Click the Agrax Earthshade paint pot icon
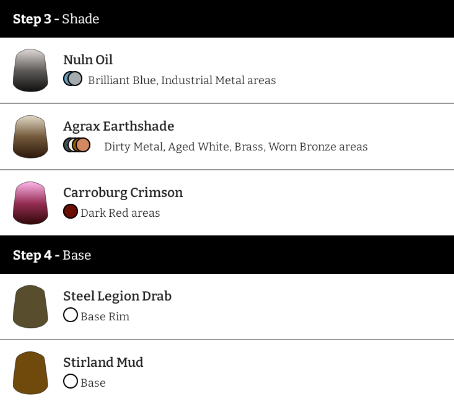The image size is (454, 403). pyautogui.click(x=30, y=136)
